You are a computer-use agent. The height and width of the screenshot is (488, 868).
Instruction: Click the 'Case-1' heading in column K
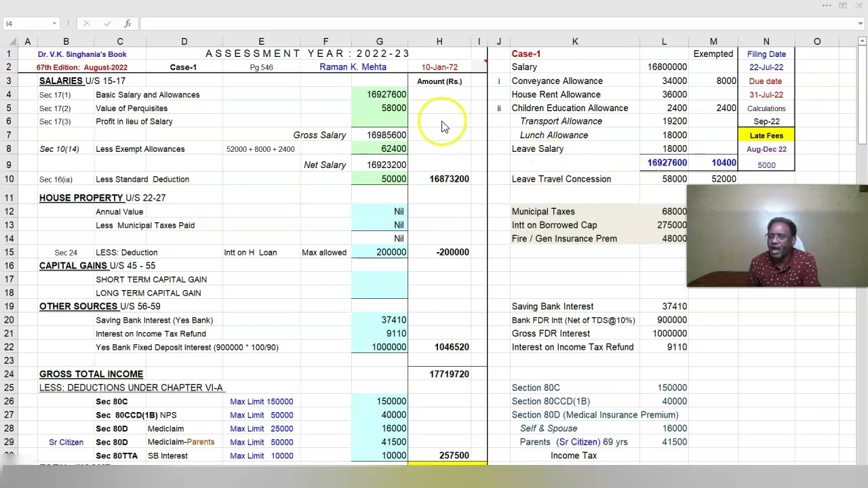[x=526, y=54]
